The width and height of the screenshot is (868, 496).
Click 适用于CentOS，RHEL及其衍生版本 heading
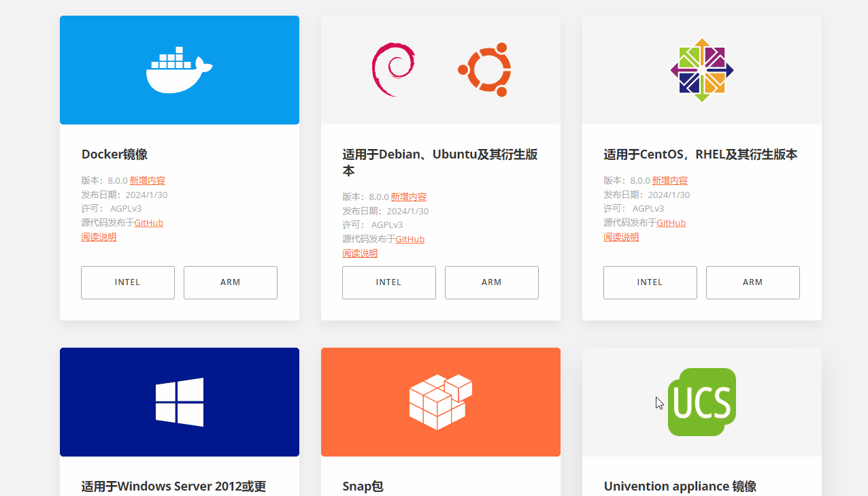tap(701, 154)
